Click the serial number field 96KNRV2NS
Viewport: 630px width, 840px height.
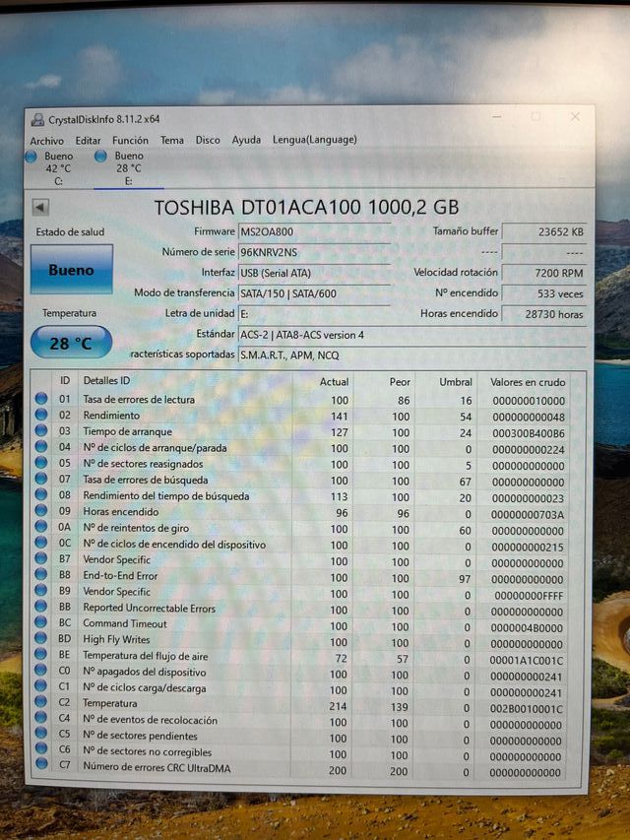click(314, 252)
